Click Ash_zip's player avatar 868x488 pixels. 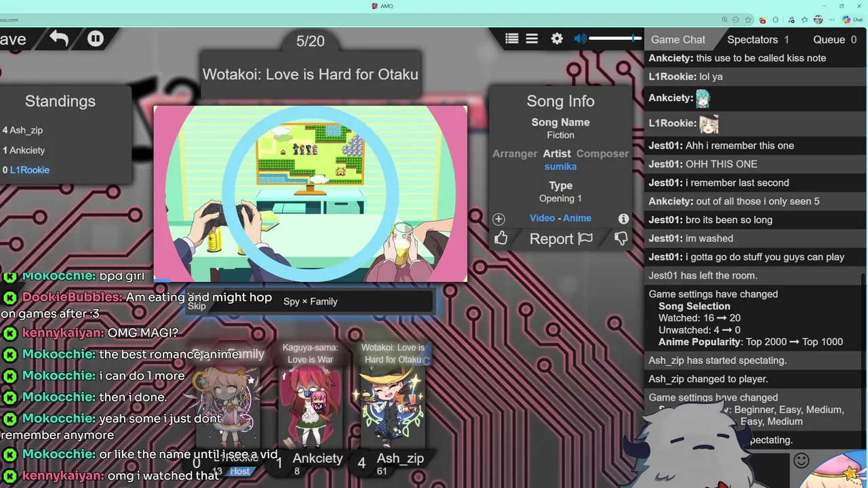coord(393,407)
